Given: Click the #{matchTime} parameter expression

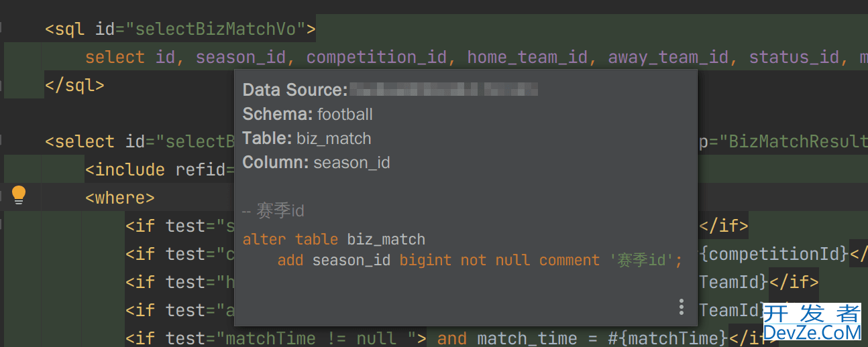Looking at the screenshot, I should (x=667, y=338).
